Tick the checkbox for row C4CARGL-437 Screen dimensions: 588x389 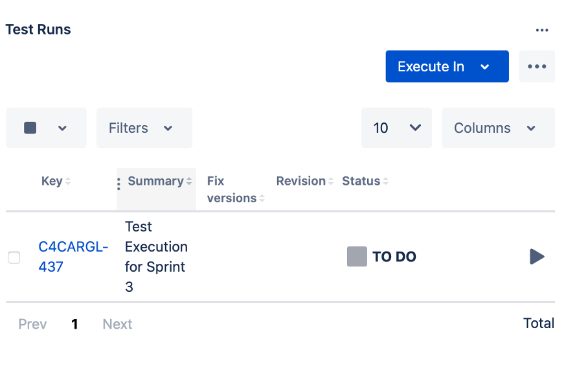(x=14, y=257)
